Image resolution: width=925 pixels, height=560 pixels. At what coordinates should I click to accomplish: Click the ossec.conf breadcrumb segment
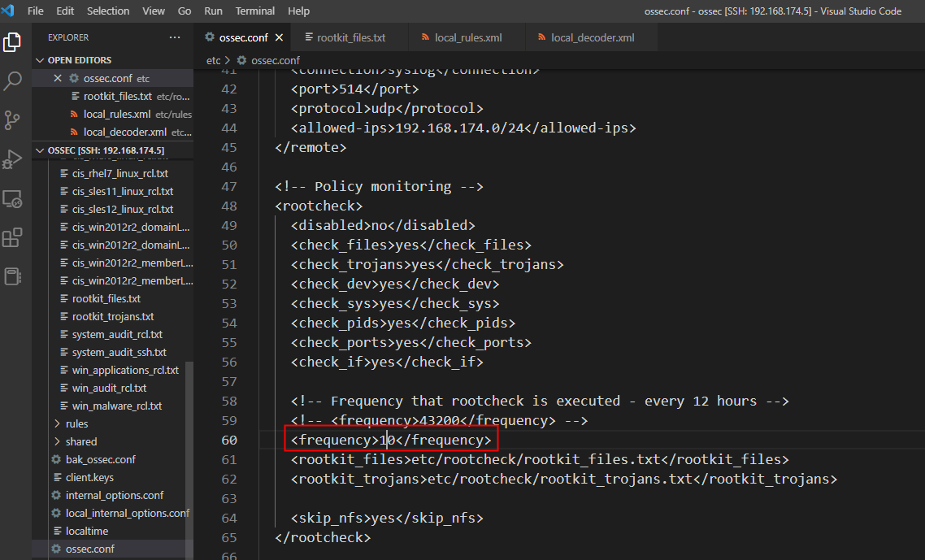[x=275, y=60]
